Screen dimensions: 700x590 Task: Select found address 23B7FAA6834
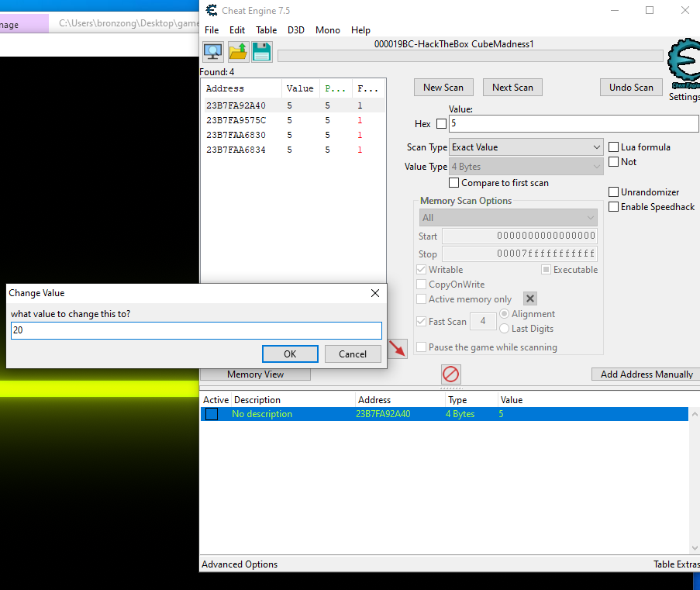(293, 150)
